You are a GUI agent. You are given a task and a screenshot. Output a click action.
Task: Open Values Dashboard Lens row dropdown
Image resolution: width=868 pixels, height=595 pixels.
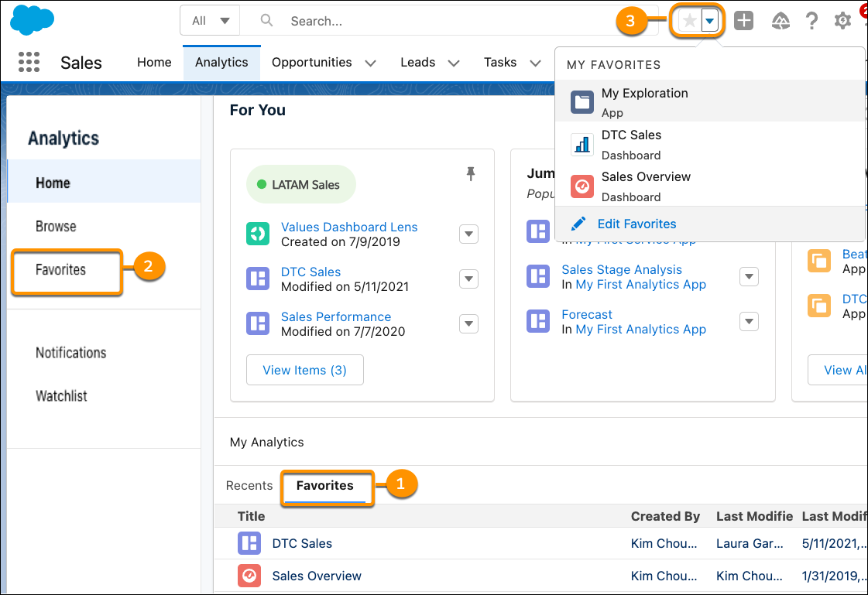(x=469, y=234)
